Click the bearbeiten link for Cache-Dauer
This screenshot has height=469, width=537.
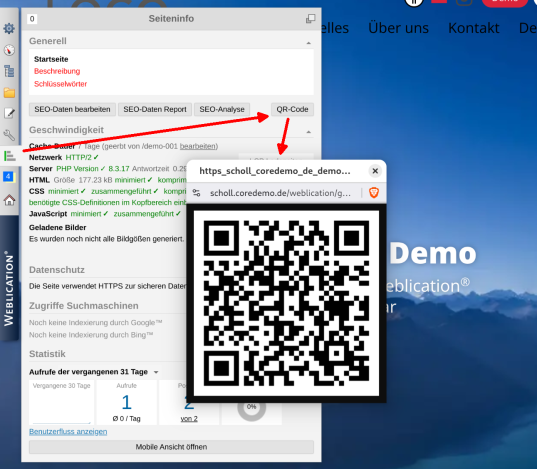pyautogui.click(x=199, y=146)
